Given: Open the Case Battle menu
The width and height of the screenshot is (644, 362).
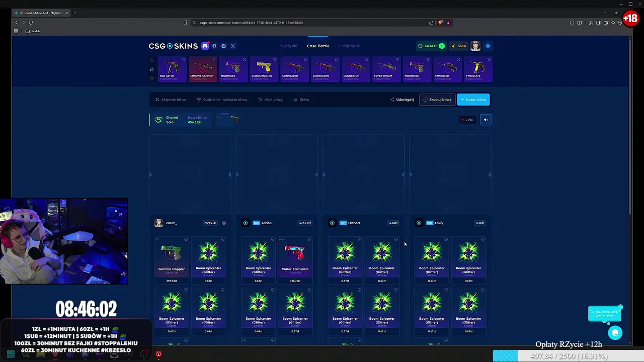Looking at the screenshot, I should pyautogui.click(x=318, y=46).
